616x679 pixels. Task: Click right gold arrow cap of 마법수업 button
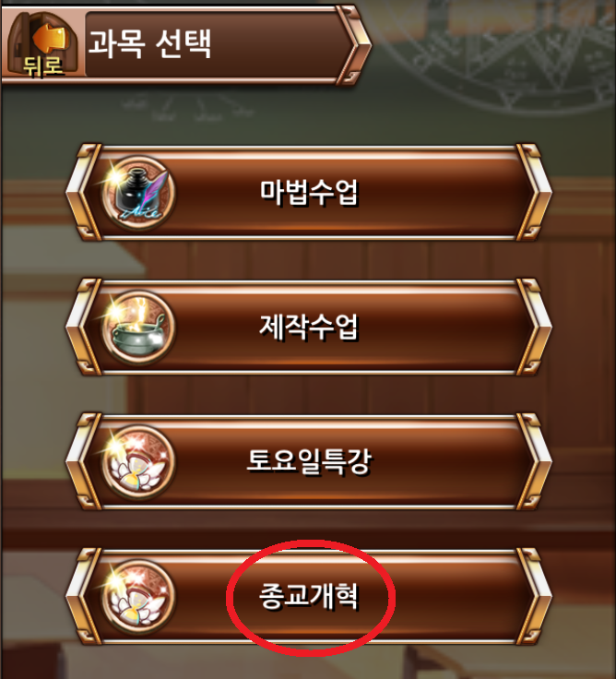coord(534,192)
